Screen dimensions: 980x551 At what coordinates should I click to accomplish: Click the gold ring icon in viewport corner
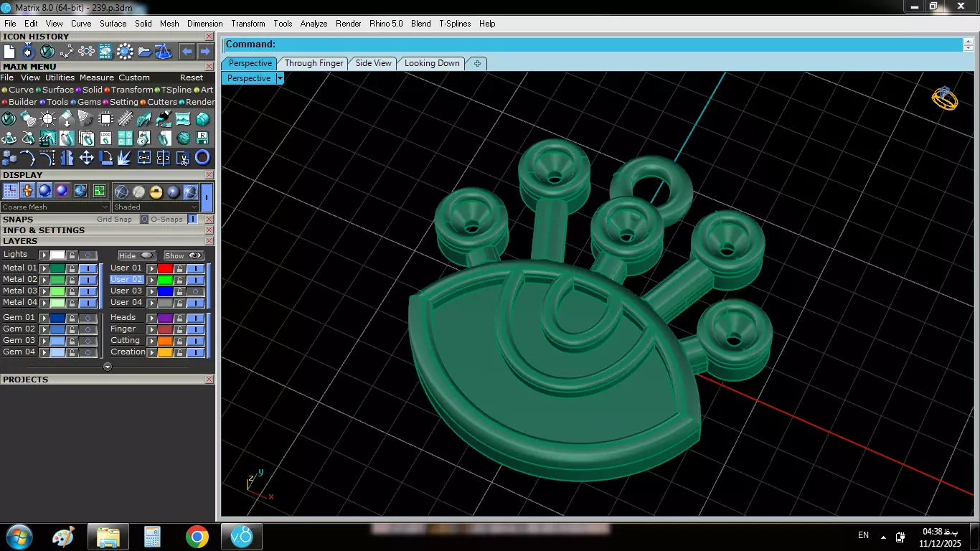[x=944, y=98]
